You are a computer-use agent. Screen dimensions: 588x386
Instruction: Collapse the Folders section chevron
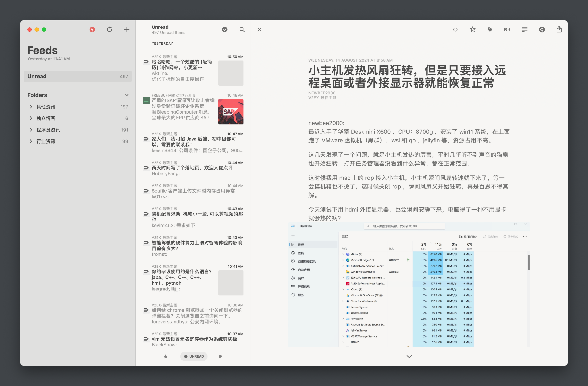[127, 95]
